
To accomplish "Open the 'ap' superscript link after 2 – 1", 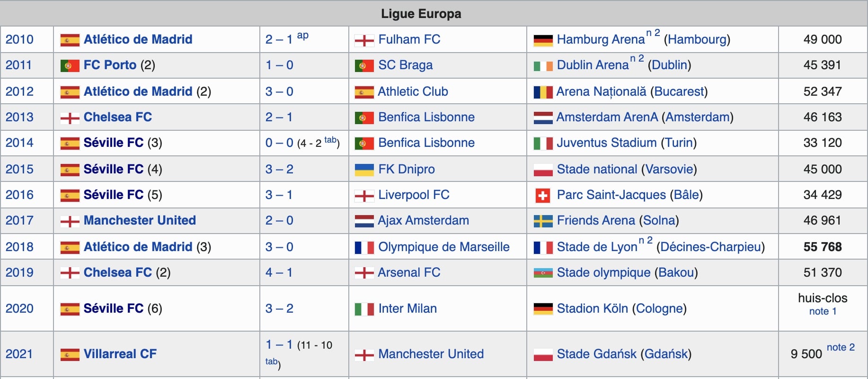I will (302, 36).
